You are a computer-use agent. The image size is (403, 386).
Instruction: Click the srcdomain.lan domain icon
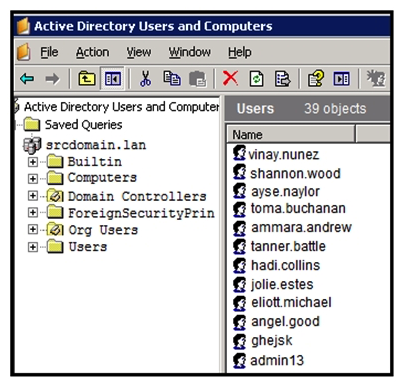coord(32,145)
